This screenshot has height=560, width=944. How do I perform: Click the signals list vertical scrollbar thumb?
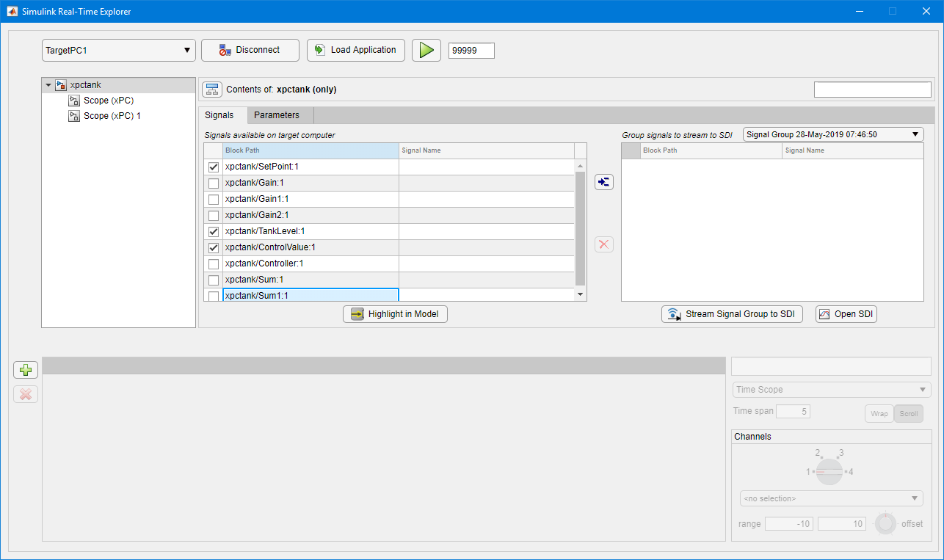[x=580, y=228]
